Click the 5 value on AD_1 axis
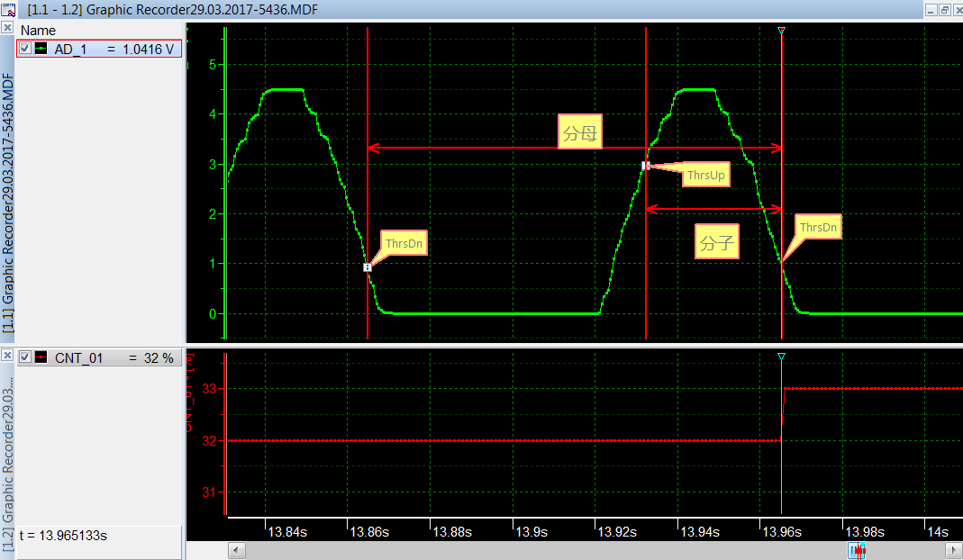 click(x=213, y=65)
